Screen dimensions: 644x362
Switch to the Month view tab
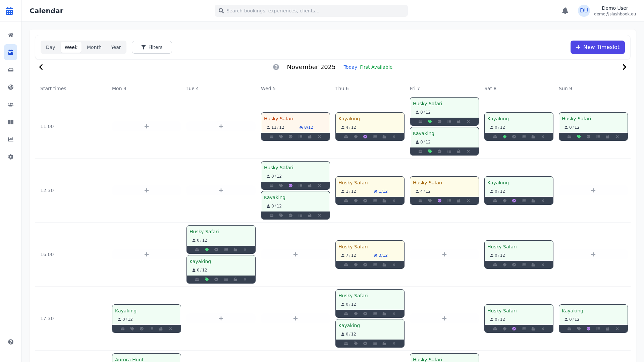94,47
